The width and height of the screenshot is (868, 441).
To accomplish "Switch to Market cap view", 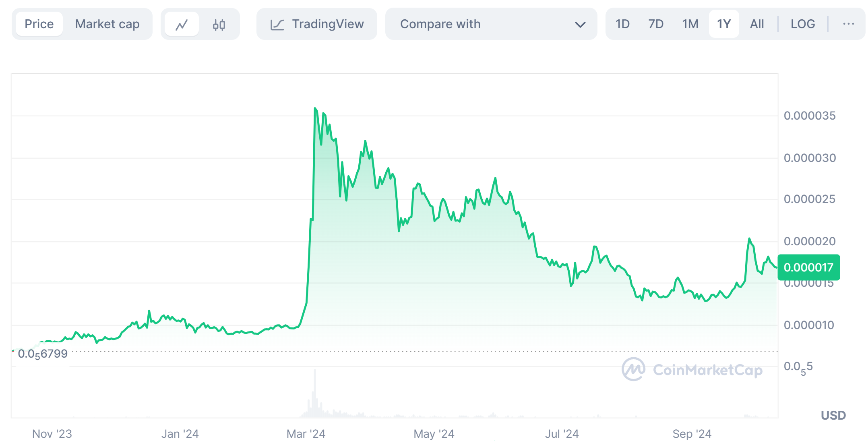I will (x=107, y=24).
